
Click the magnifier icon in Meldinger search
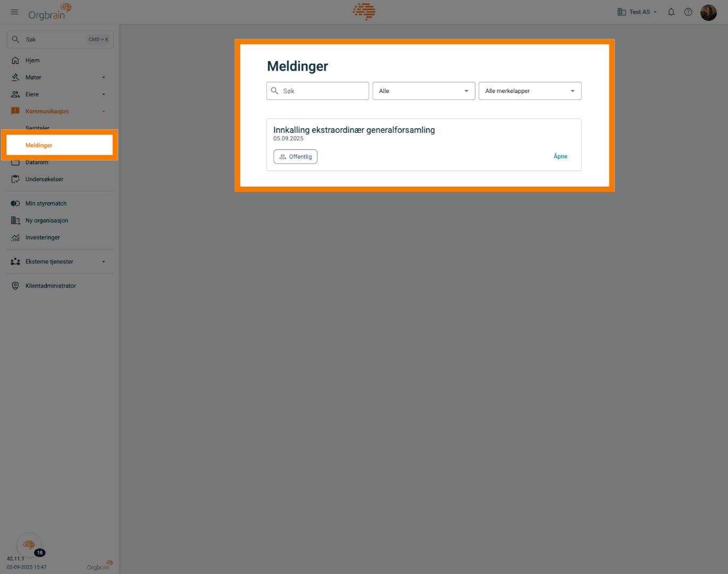pyautogui.click(x=275, y=91)
